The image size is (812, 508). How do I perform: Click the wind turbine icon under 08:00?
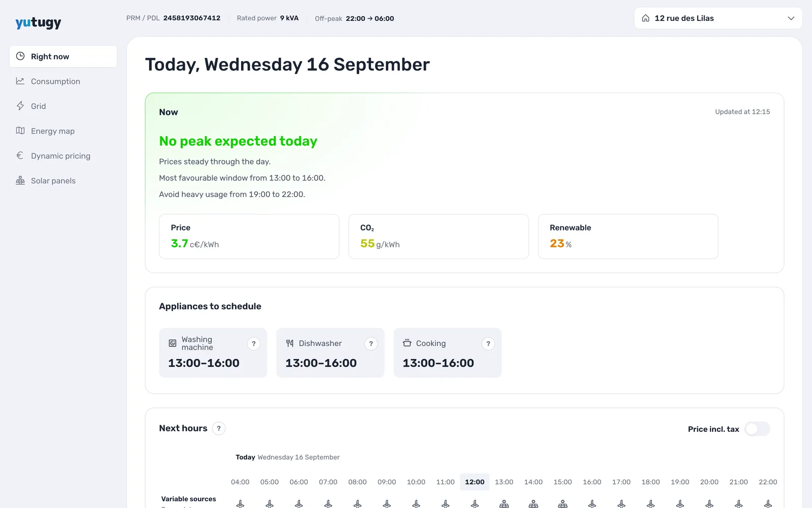[357, 504]
